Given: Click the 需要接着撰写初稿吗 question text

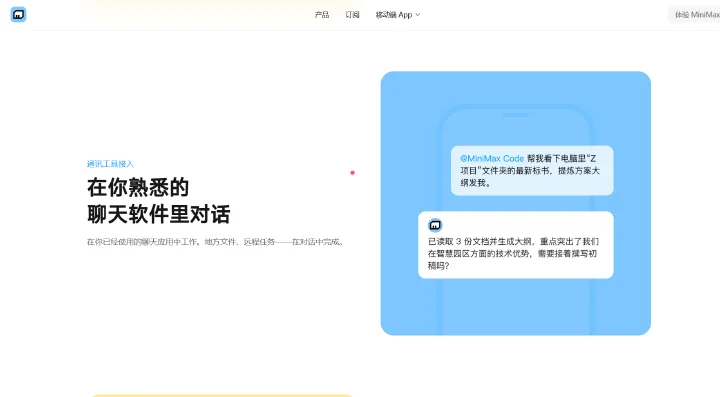Looking at the screenshot, I should (x=512, y=259).
